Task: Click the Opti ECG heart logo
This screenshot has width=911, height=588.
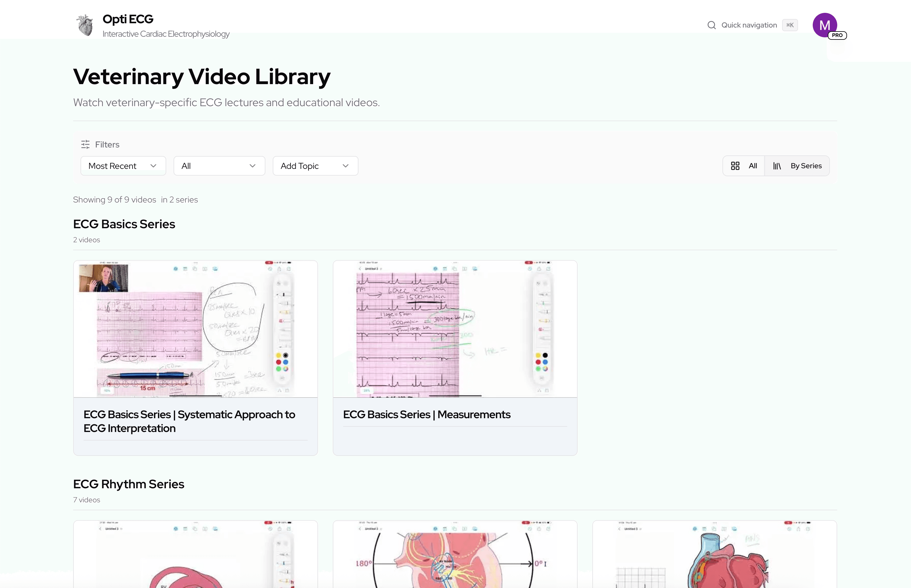Action: (x=84, y=25)
